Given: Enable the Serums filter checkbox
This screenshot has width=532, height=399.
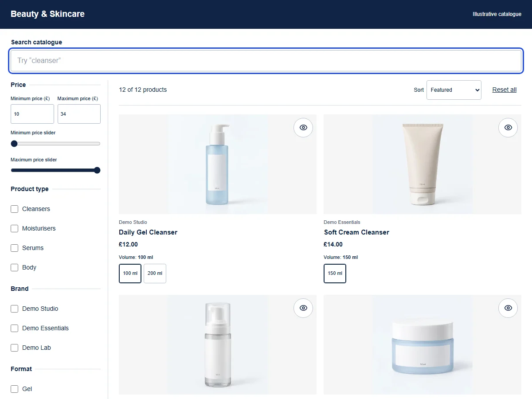Looking at the screenshot, I should pos(15,248).
